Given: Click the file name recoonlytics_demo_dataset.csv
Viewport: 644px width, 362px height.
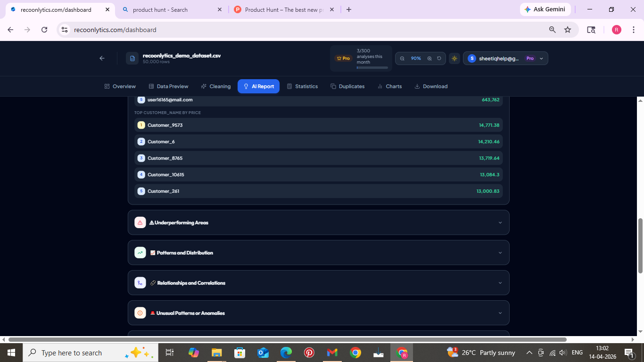Looking at the screenshot, I should (182, 56).
